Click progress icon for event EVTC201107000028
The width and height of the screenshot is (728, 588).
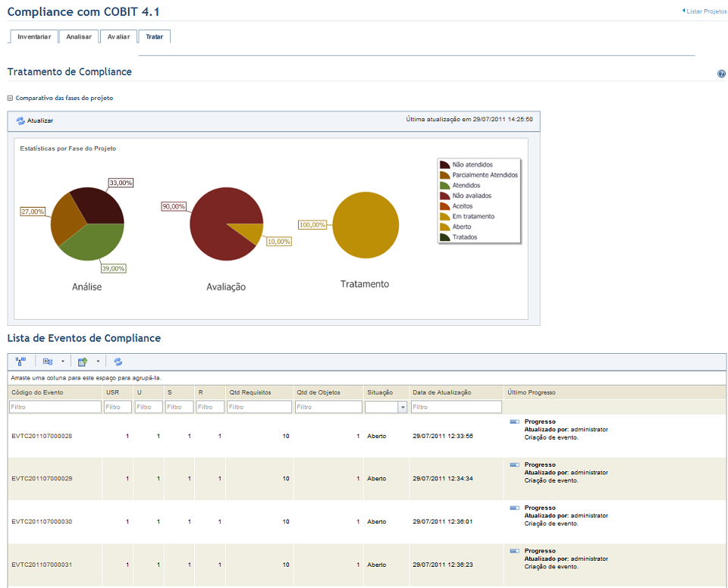coord(514,421)
